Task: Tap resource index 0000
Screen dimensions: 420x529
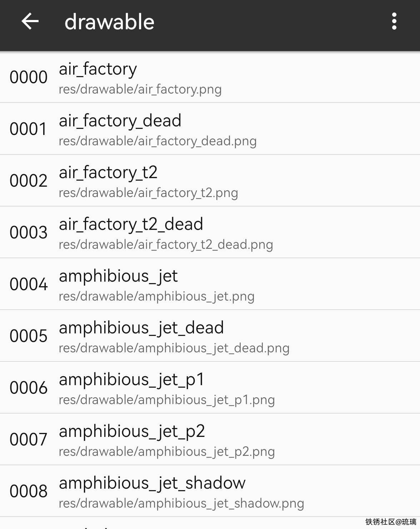Action: click(x=29, y=77)
